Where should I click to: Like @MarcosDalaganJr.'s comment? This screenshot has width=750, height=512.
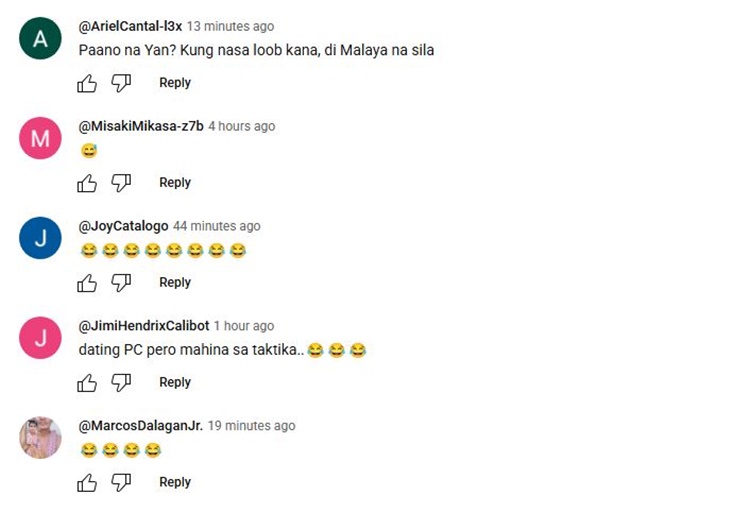point(87,482)
